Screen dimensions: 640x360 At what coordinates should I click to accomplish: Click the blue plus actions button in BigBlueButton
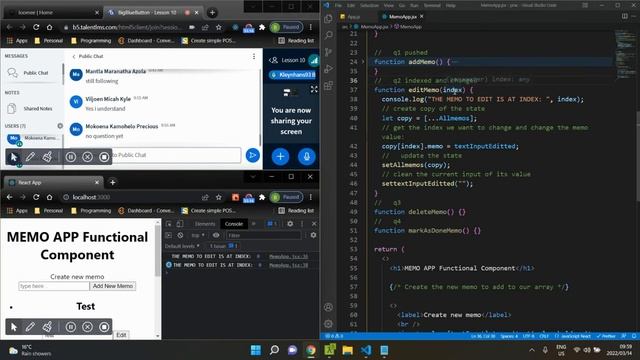pos(280,156)
